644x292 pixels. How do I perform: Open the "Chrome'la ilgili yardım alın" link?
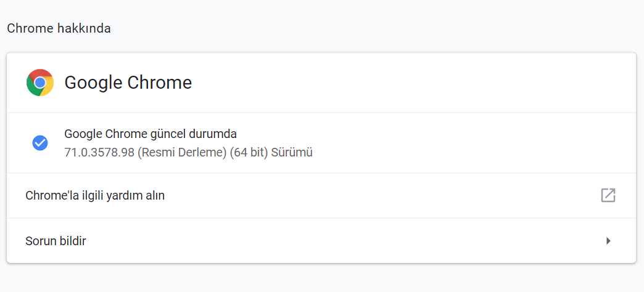95,196
